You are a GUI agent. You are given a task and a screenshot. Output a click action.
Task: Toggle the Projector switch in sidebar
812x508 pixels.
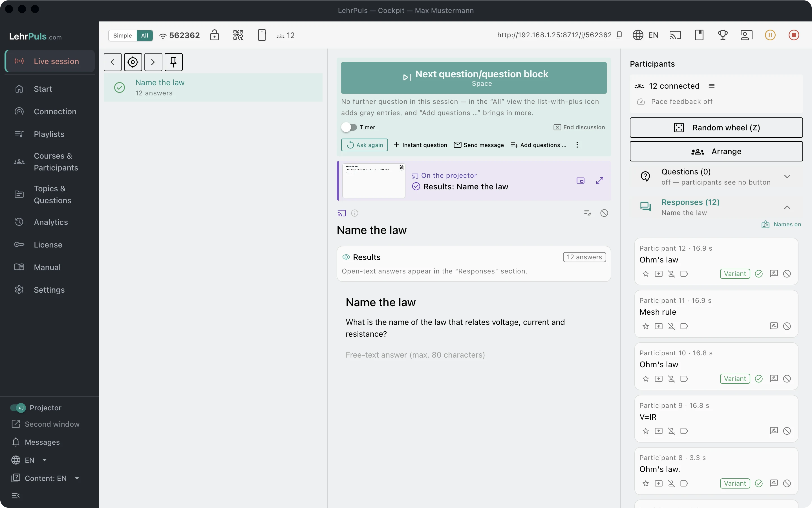18,408
